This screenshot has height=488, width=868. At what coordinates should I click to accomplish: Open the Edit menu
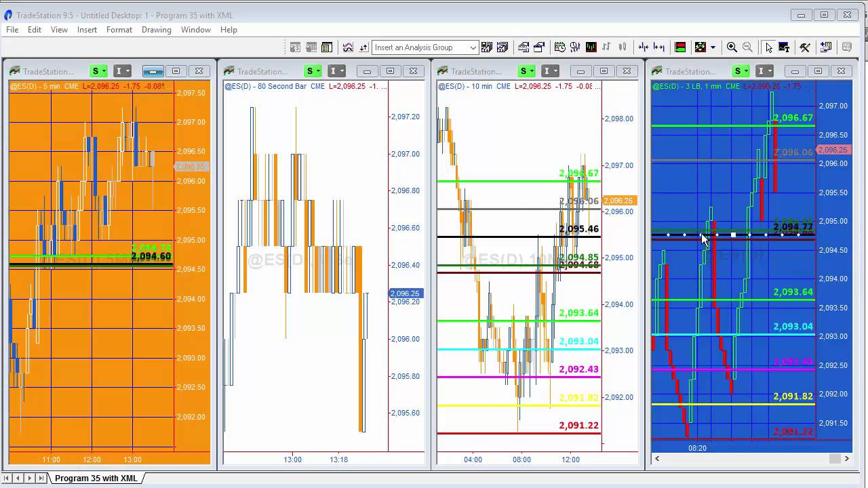click(x=35, y=30)
